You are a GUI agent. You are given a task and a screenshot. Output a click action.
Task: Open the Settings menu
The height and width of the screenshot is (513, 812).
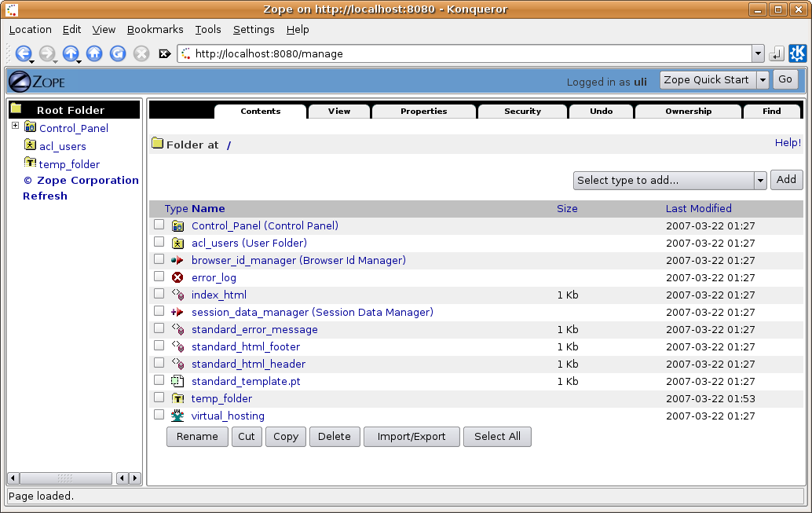[254, 30]
